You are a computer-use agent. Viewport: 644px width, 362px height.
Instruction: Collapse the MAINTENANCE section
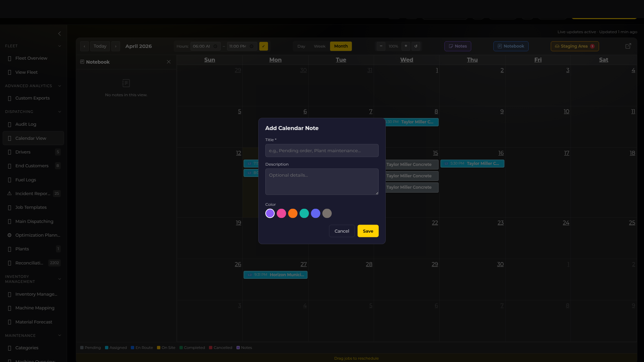[x=60, y=336]
